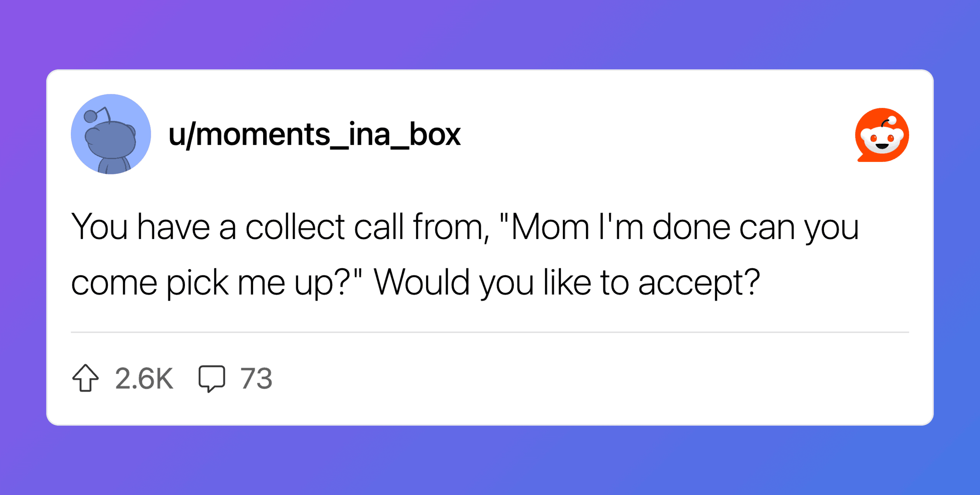
Task: Upvote the post with the arrow icon
Action: [85, 378]
